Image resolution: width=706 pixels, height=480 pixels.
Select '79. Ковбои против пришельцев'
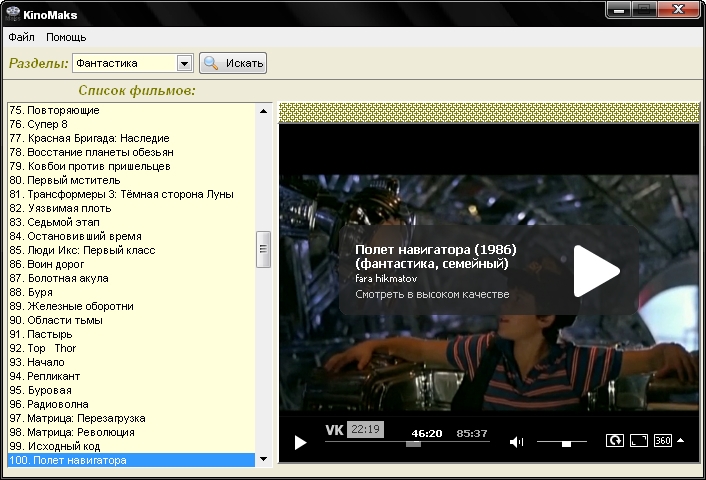pos(131,166)
